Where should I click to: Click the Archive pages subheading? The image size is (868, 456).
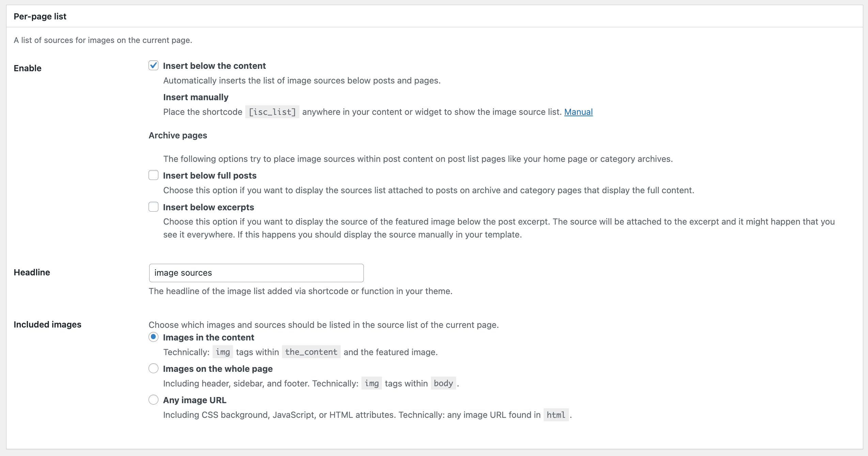pos(178,135)
